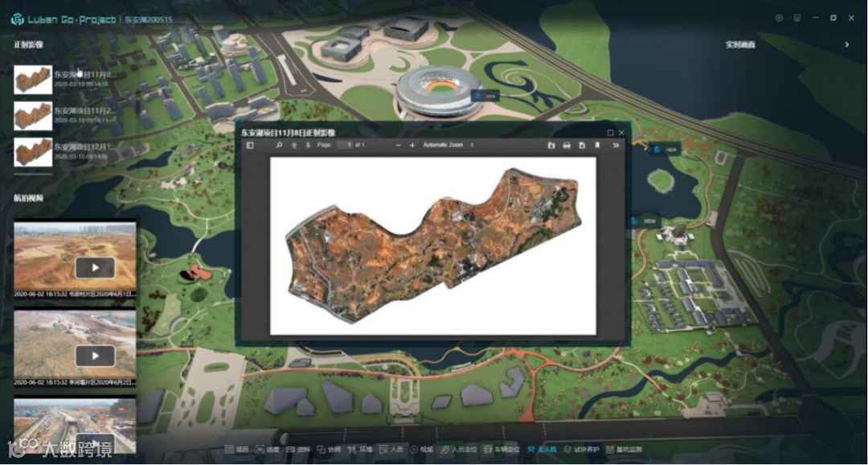The height and width of the screenshot is (465, 868).
Task: Switch to the 人员定位 bottom tab
Action: pyautogui.click(x=458, y=450)
